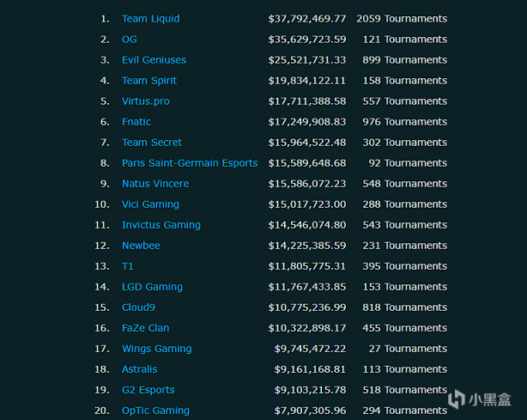Open the Virtus.pro team link

point(146,101)
